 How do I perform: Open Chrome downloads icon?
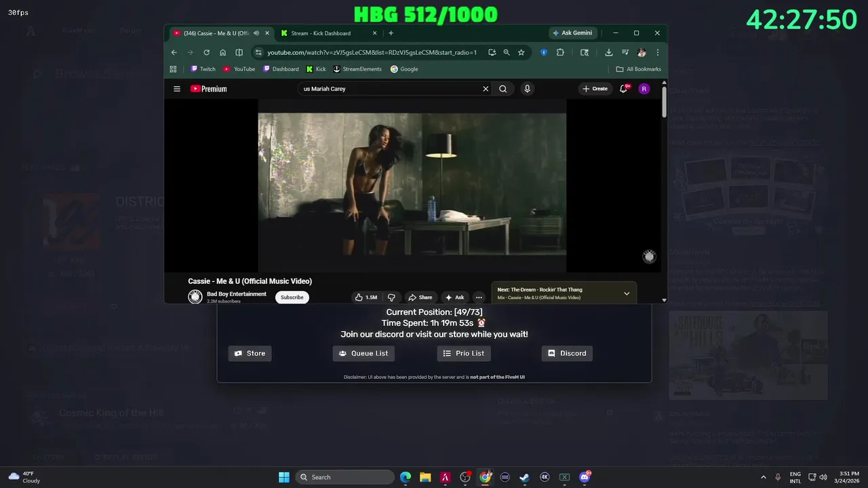[609, 52]
